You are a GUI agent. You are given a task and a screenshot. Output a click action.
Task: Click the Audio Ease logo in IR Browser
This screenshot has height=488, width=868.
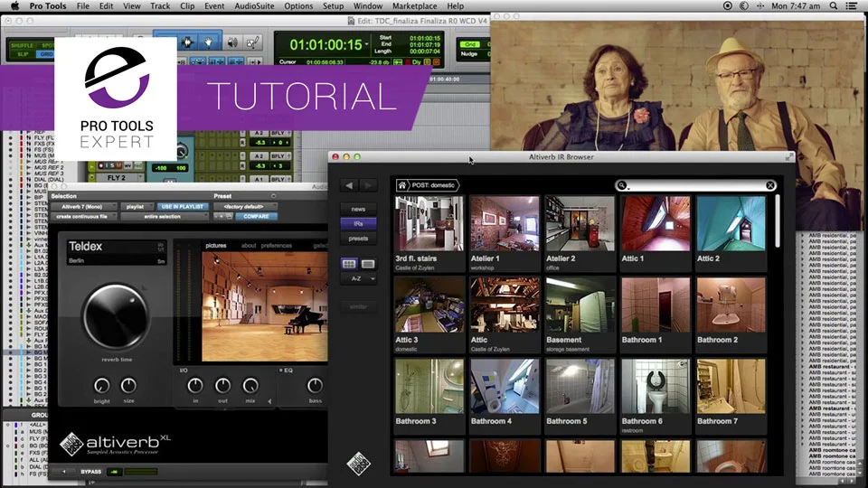point(358,464)
